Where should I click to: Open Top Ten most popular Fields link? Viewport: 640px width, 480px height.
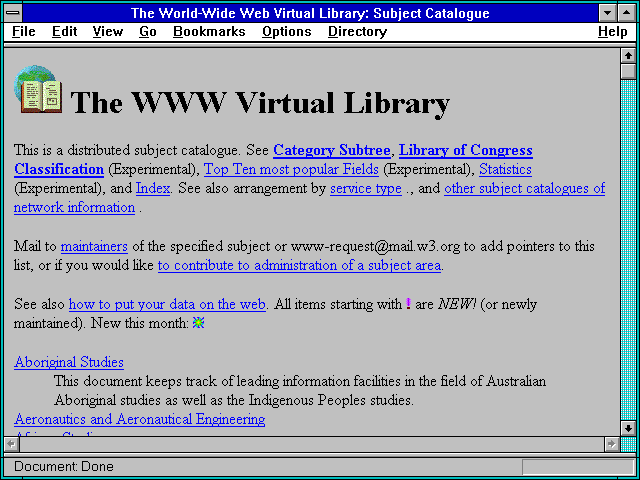291,169
